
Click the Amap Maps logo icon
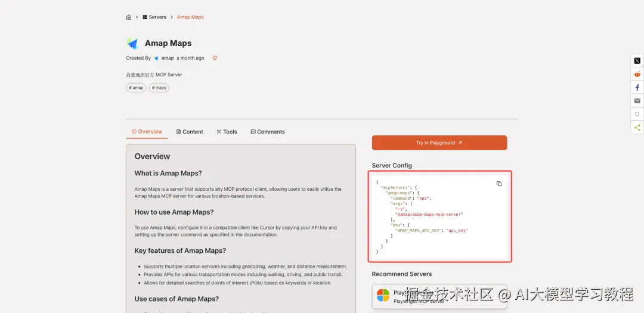[x=132, y=43]
